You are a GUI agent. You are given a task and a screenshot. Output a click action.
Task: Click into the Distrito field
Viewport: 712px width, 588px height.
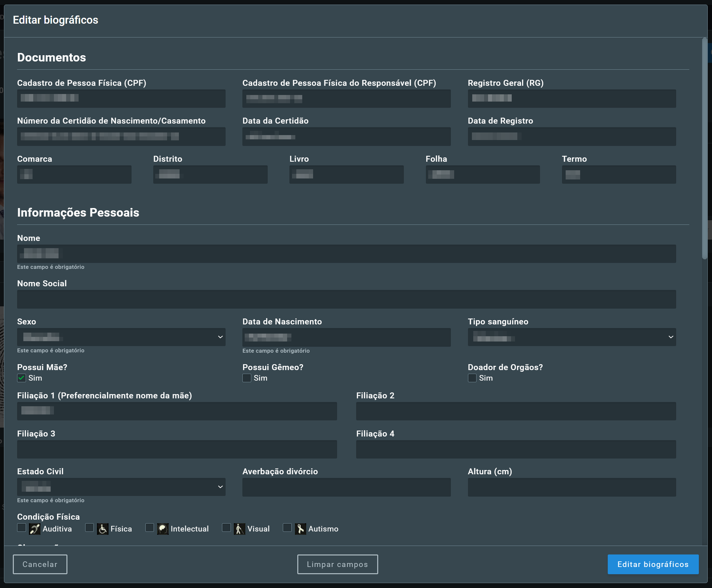[210, 175]
